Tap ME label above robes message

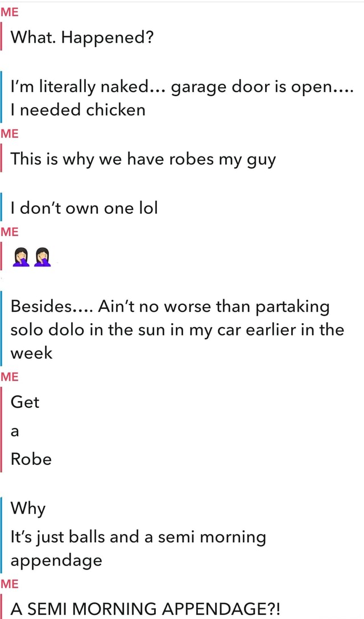[x=10, y=134]
